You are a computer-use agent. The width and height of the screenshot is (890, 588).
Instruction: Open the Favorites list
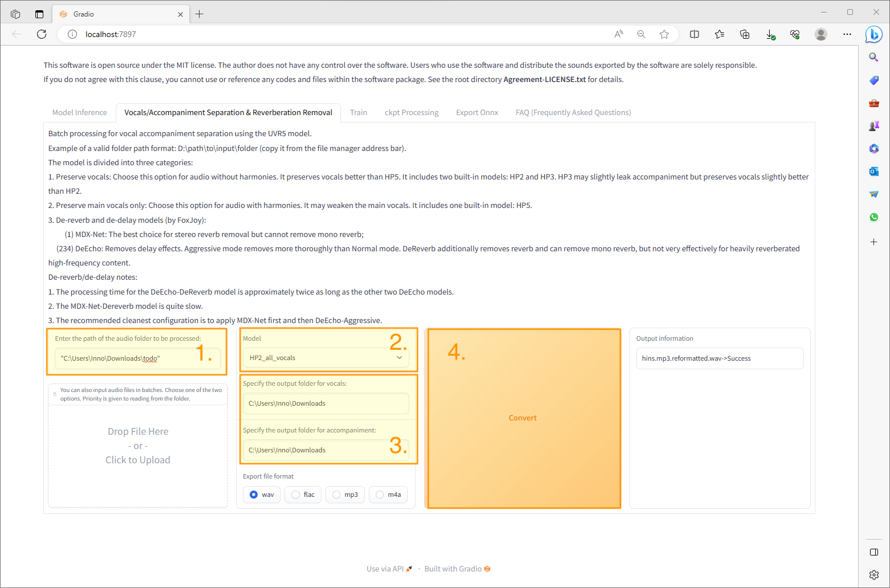[720, 34]
